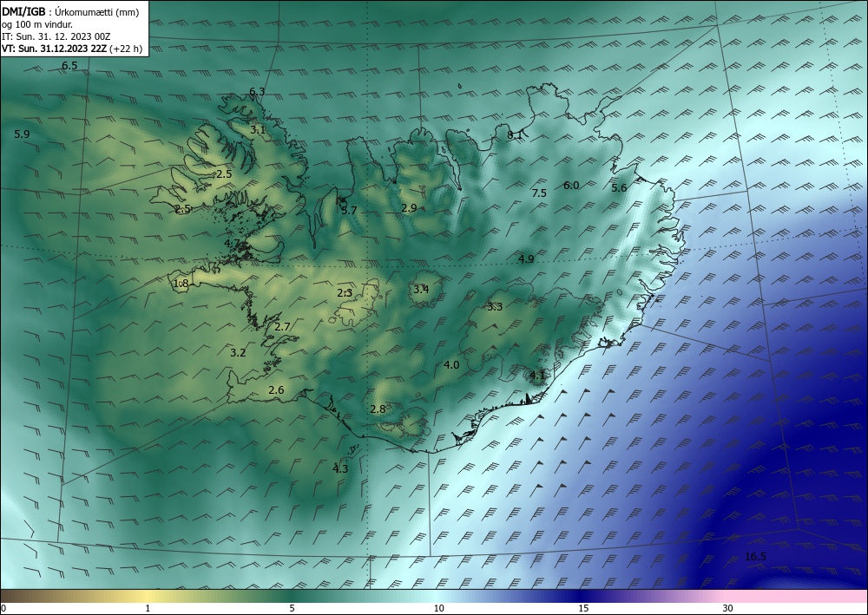Select the 'VT: Sun. 31.12.2023 22Z (+22 h)' line
The height and width of the screenshot is (615, 868).
(72, 49)
